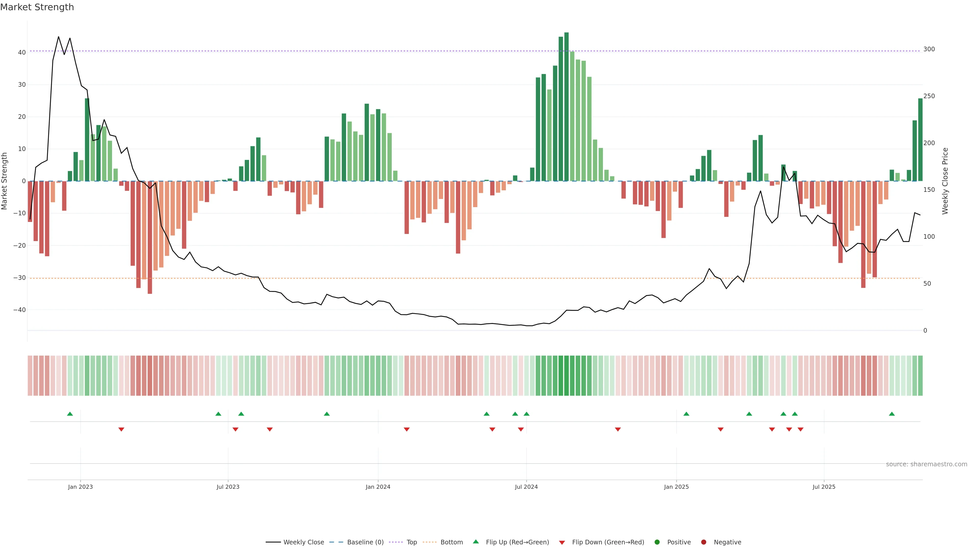Click the green Positive circle in legend
The height and width of the screenshot is (551, 980).
[x=657, y=542]
